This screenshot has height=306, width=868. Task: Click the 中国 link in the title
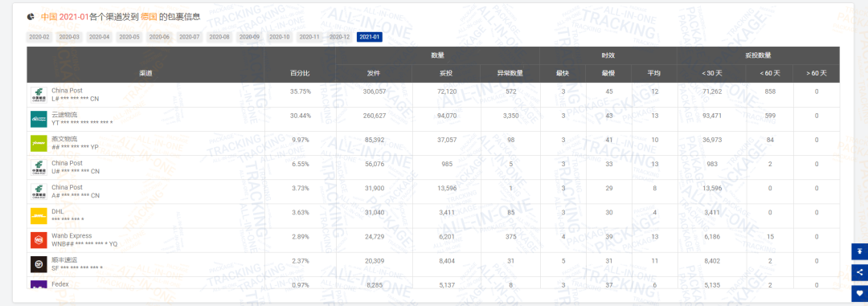(49, 17)
